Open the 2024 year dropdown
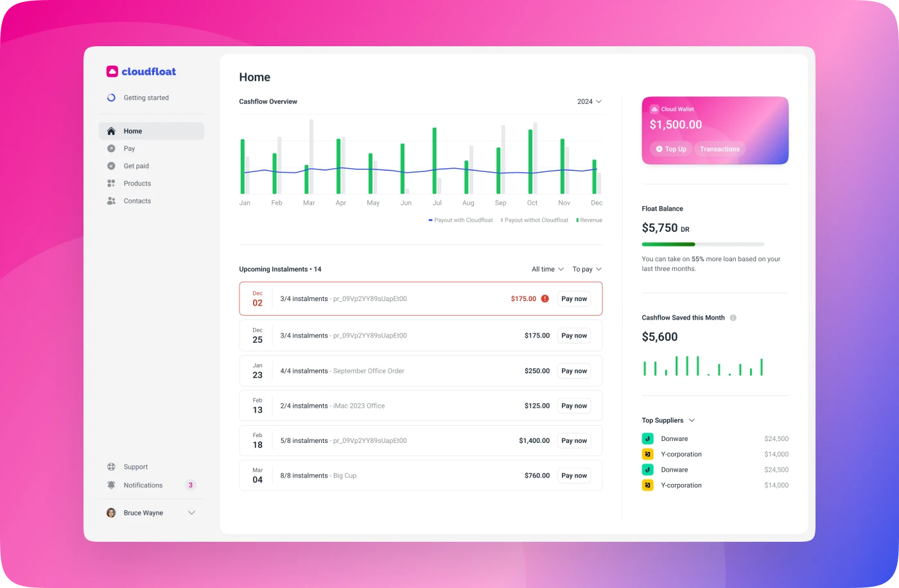Image resolution: width=899 pixels, height=588 pixels. 589,101
